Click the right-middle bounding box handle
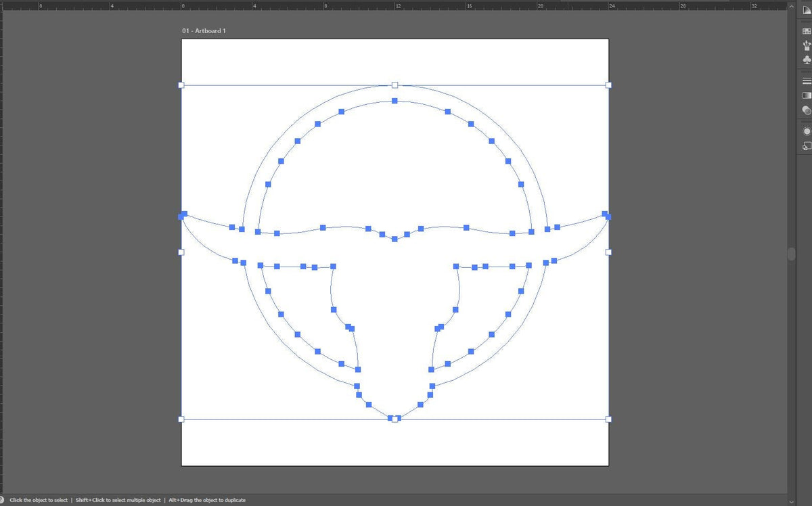812x506 pixels. [x=608, y=252]
